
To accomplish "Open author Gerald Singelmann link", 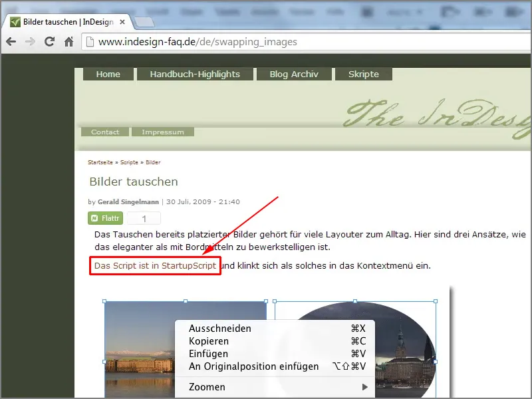I will coord(128,202).
